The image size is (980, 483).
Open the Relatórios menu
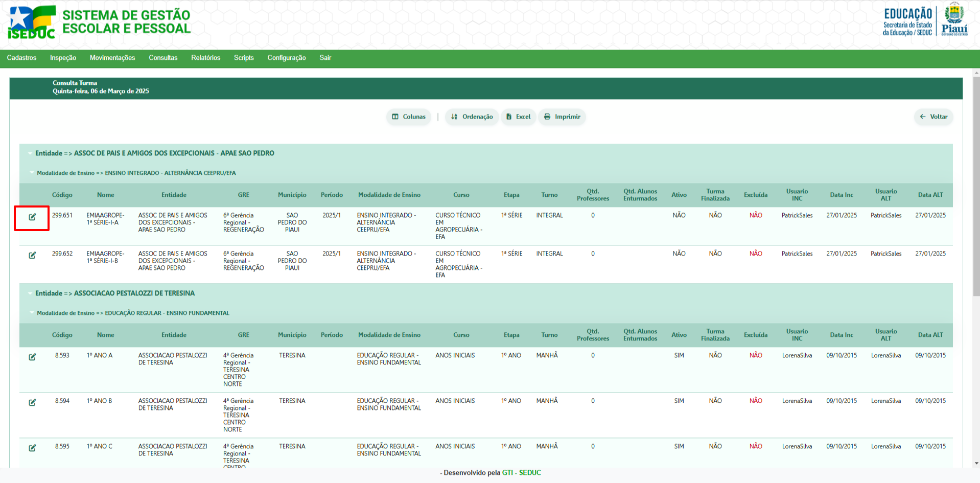[205, 58]
